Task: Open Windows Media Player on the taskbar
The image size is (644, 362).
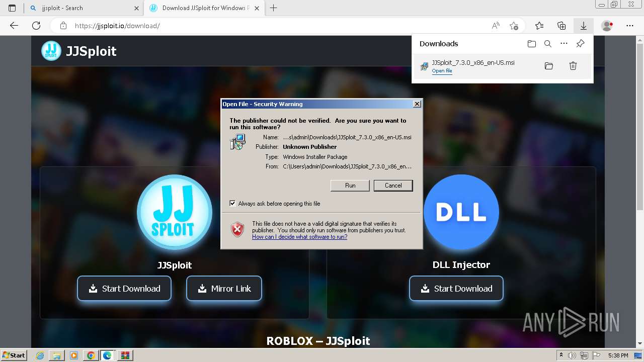Action: point(74,355)
